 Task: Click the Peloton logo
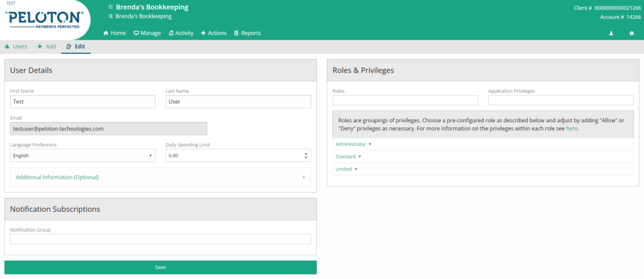click(44, 20)
